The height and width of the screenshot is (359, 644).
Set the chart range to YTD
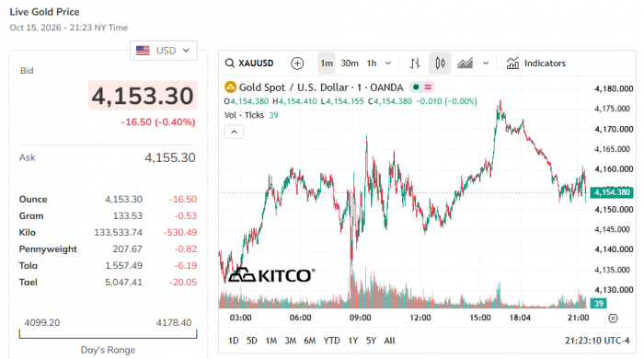(x=331, y=341)
